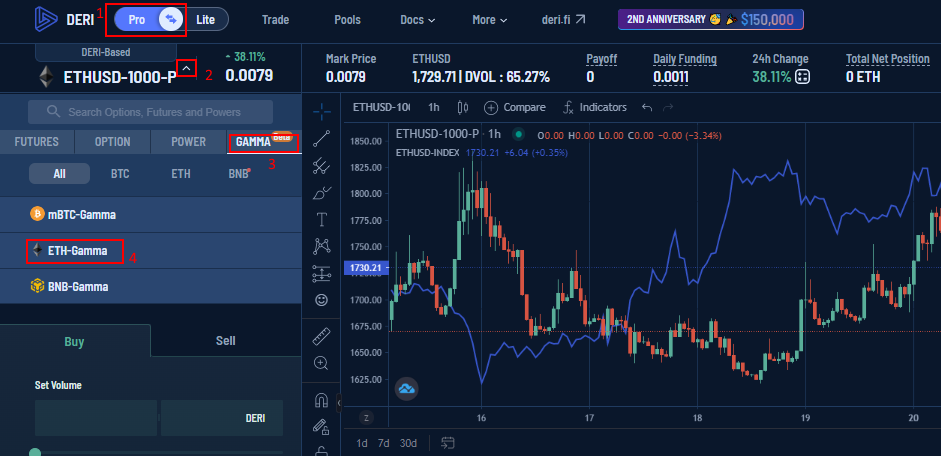Switch to the Pro mode

[137, 19]
